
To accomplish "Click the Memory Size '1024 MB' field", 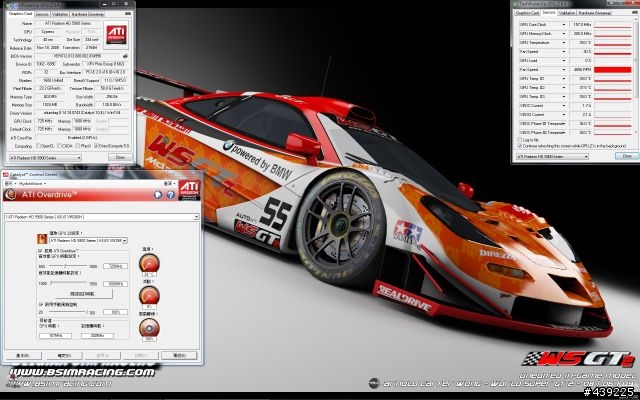I will (x=49, y=105).
